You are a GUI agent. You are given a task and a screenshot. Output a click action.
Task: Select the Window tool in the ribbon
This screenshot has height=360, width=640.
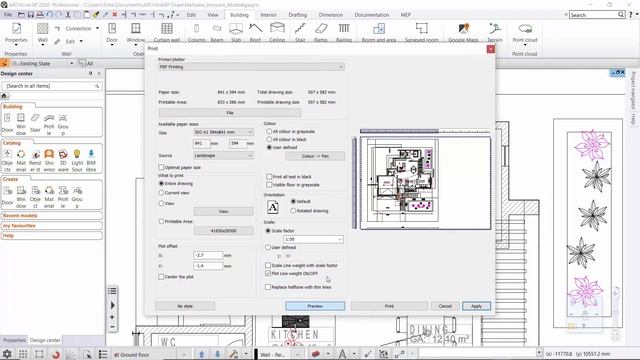(x=136, y=32)
